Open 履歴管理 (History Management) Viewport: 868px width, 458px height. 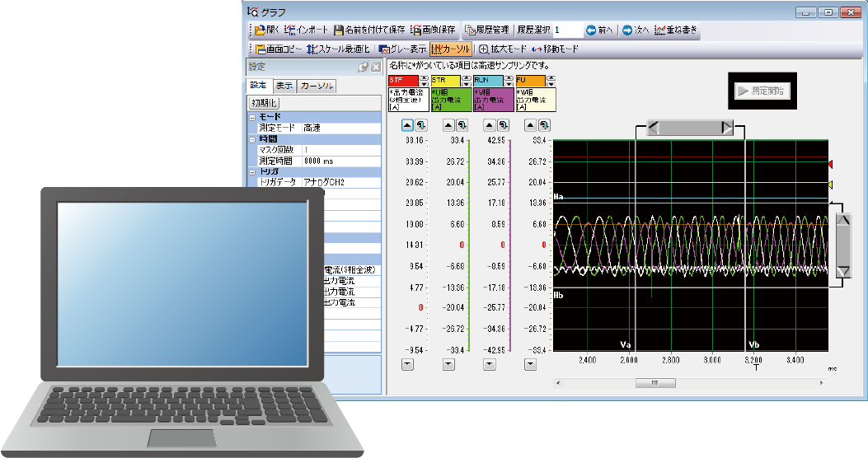click(489, 30)
